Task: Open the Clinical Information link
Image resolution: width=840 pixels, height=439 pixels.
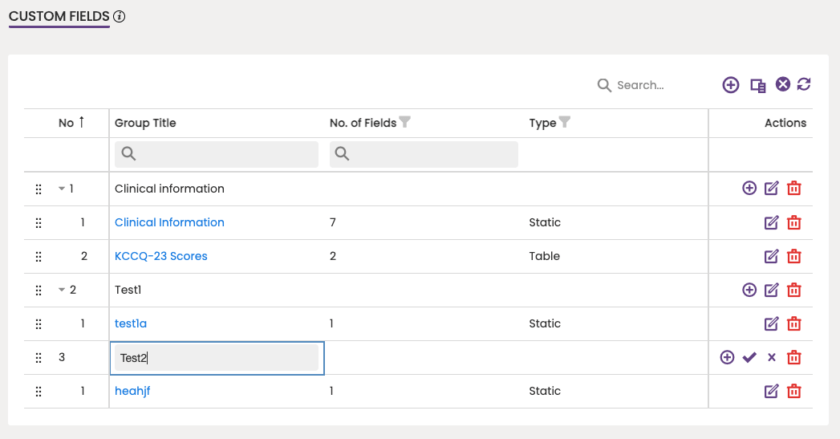Action: point(169,222)
